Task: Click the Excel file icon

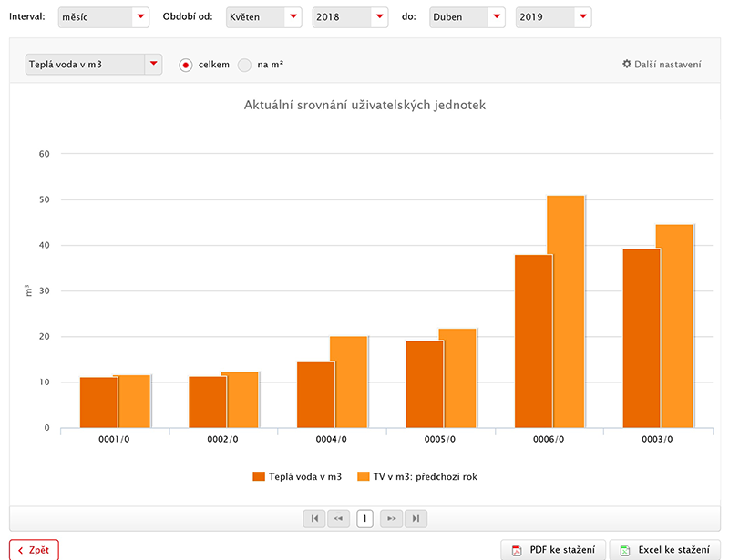Action: pos(624,550)
